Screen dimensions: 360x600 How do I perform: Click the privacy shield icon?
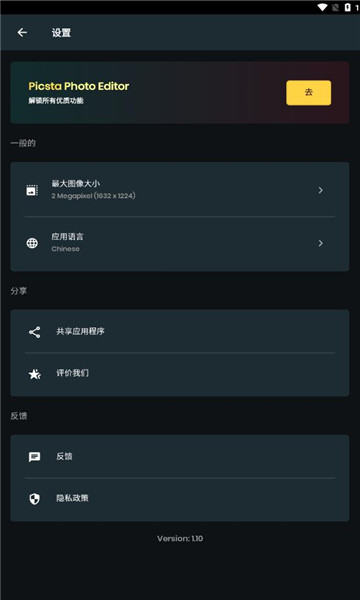pos(34,499)
